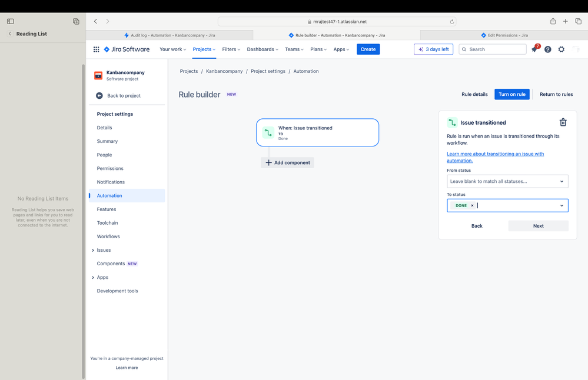Click the search magnifier icon
588x380 pixels.
[x=464, y=49]
